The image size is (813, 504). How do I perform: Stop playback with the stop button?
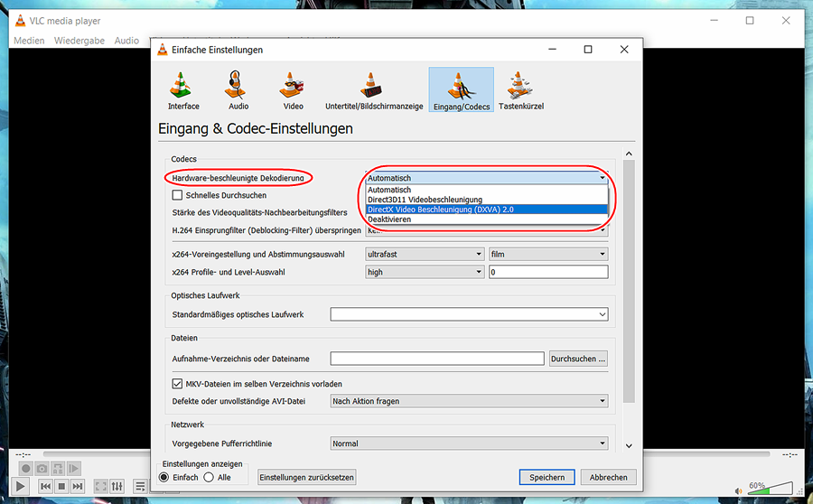(x=61, y=486)
